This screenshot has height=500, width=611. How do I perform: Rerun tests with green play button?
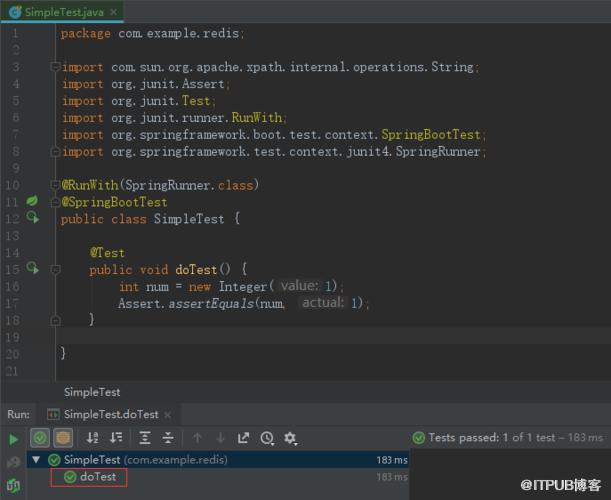pyautogui.click(x=14, y=439)
